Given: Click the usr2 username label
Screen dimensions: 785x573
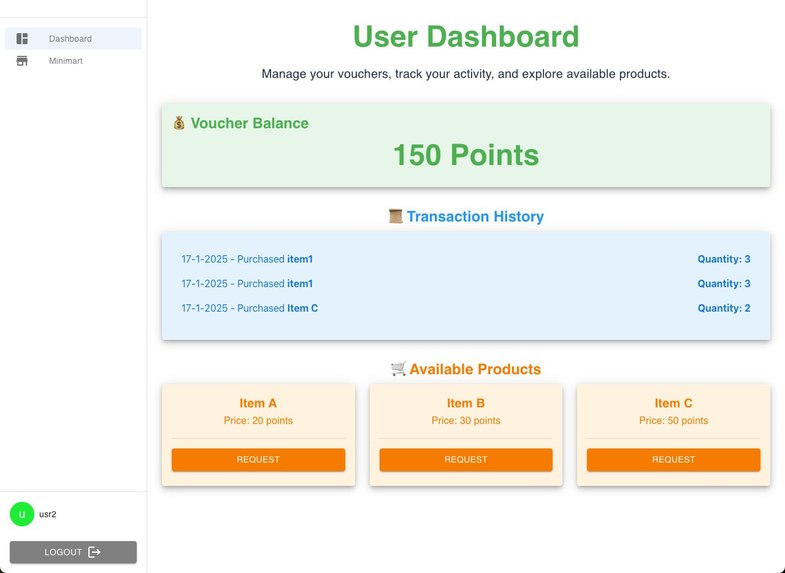Looking at the screenshot, I should [48, 514].
